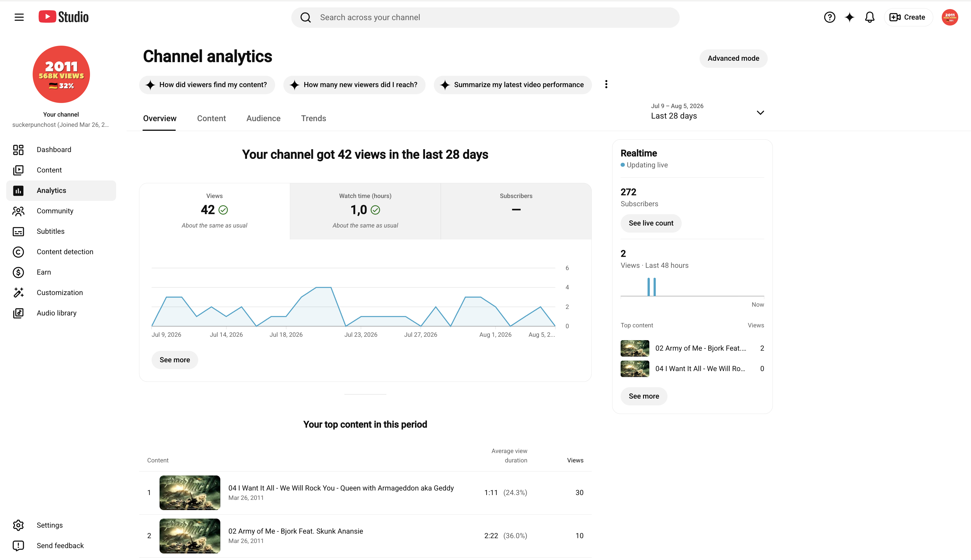Open Earn from the sidebar
The image size is (971, 560).
tap(61, 272)
